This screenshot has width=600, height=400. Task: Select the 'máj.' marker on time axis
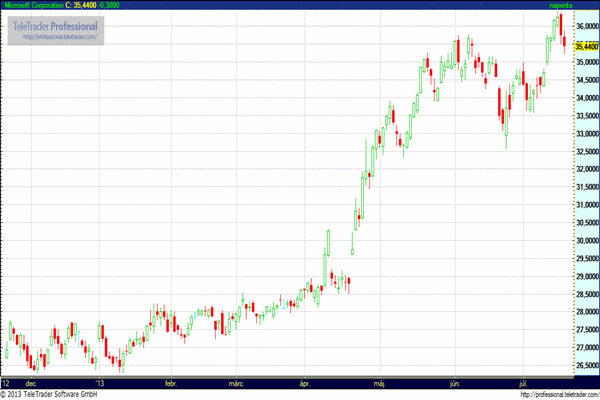tap(379, 383)
